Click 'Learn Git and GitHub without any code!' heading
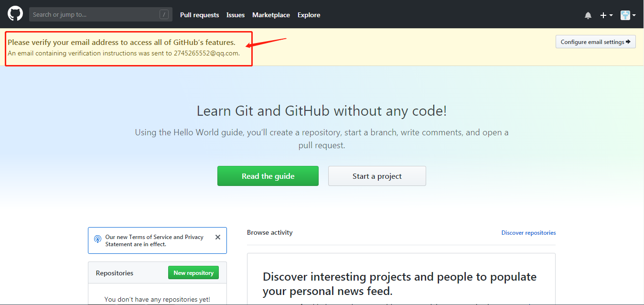Viewport: 644px width, 305px height. (x=322, y=111)
